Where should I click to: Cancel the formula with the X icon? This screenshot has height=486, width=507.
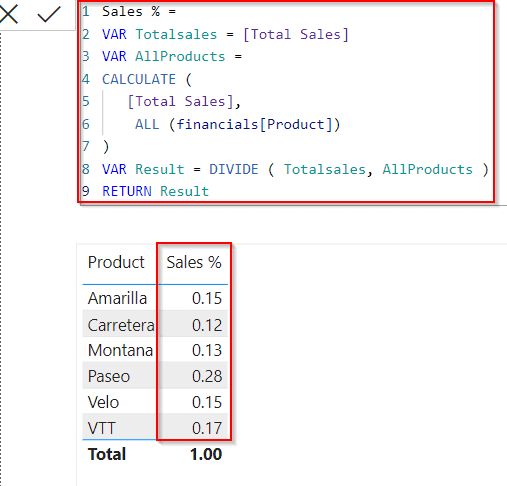[x=8, y=14]
